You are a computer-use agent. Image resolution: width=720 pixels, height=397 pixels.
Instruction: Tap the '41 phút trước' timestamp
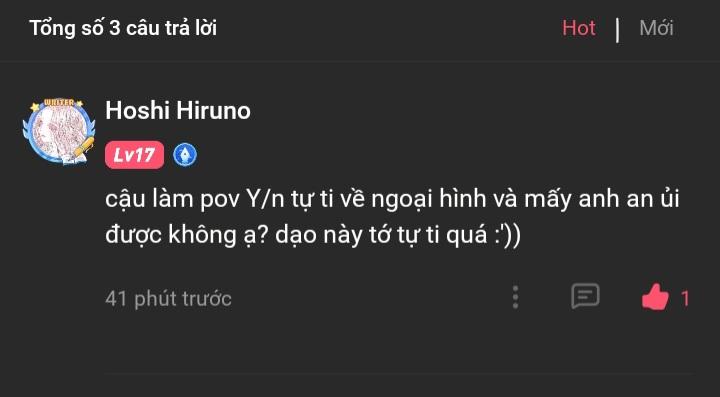click(x=168, y=299)
